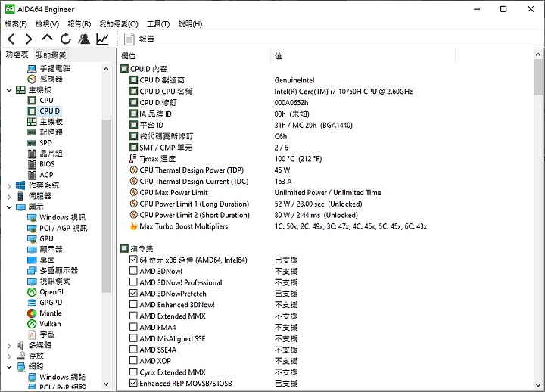The height and width of the screenshot is (392, 545).
Task: Select PCI / AGP 視訊 in the tree
Action: coord(64,229)
